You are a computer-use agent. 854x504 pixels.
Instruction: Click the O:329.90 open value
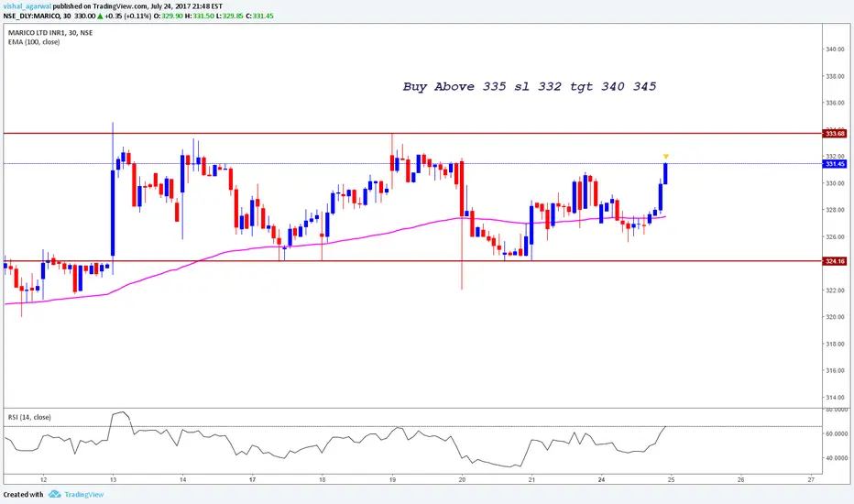tap(168, 16)
